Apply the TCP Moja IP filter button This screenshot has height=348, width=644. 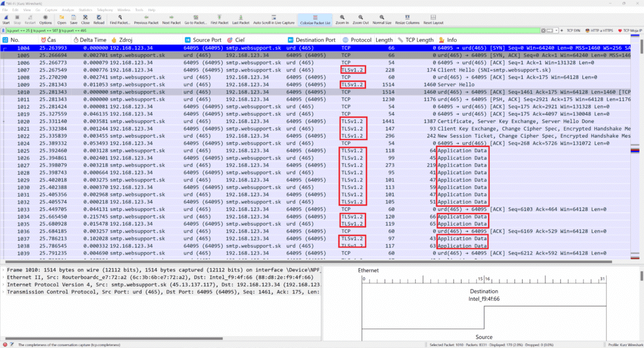click(630, 31)
